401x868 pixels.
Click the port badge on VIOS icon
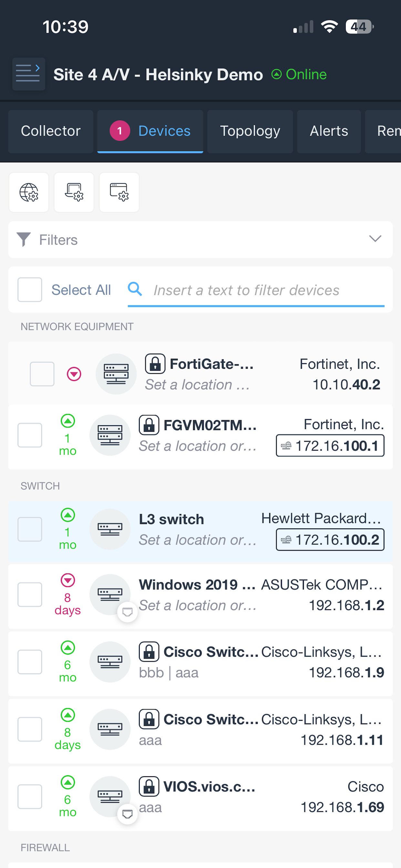coord(128,814)
